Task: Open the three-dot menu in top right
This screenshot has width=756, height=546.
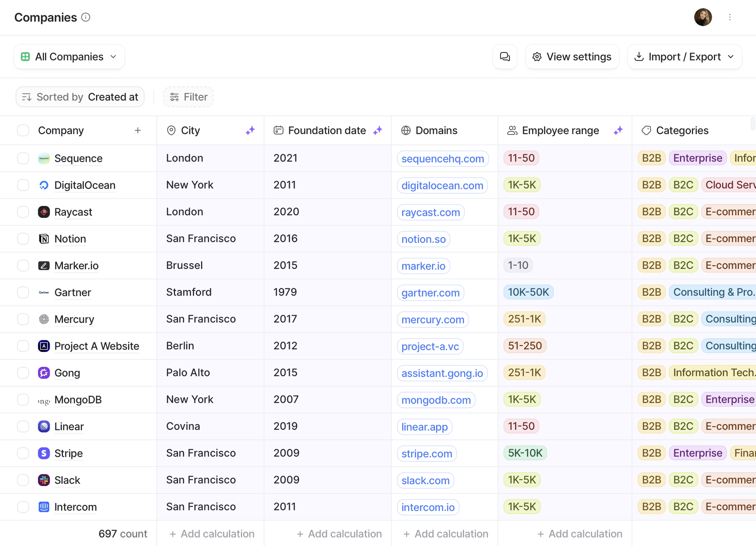Action: [730, 17]
